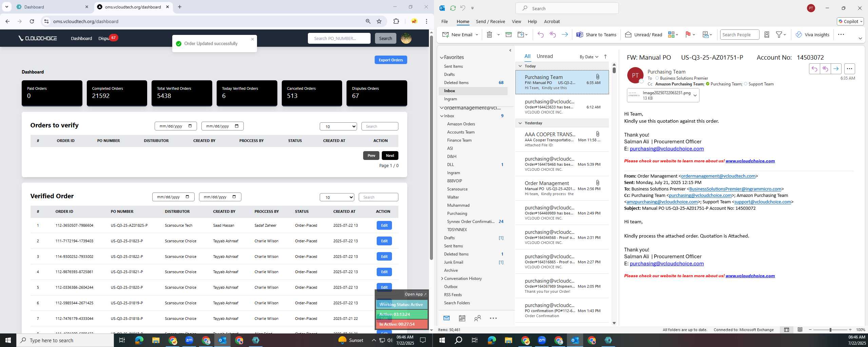
Task: Open Dashboard link in CloudChoice navbar
Action: (81, 38)
